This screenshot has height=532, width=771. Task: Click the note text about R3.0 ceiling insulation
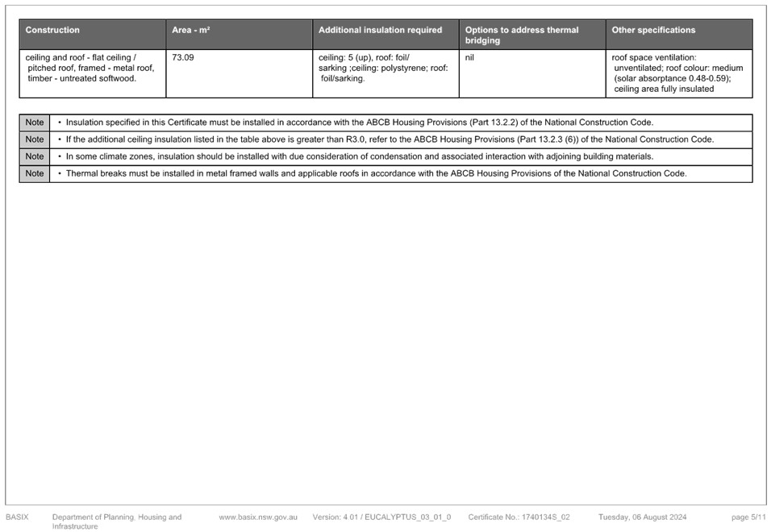point(390,139)
